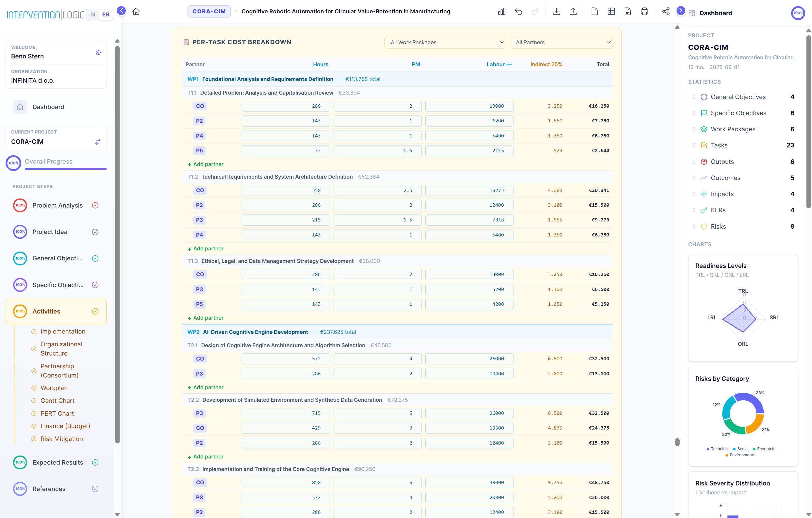Redo the last undone change
812x518 pixels.
pyautogui.click(x=535, y=12)
